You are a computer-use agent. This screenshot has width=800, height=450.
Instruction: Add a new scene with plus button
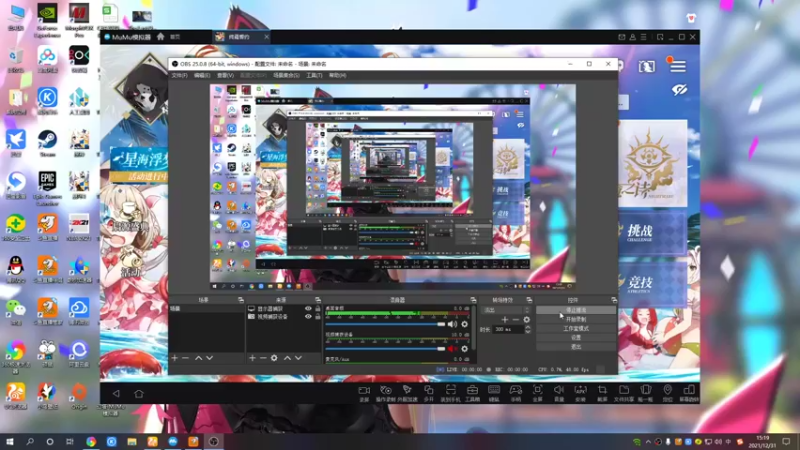click(175, 358)
